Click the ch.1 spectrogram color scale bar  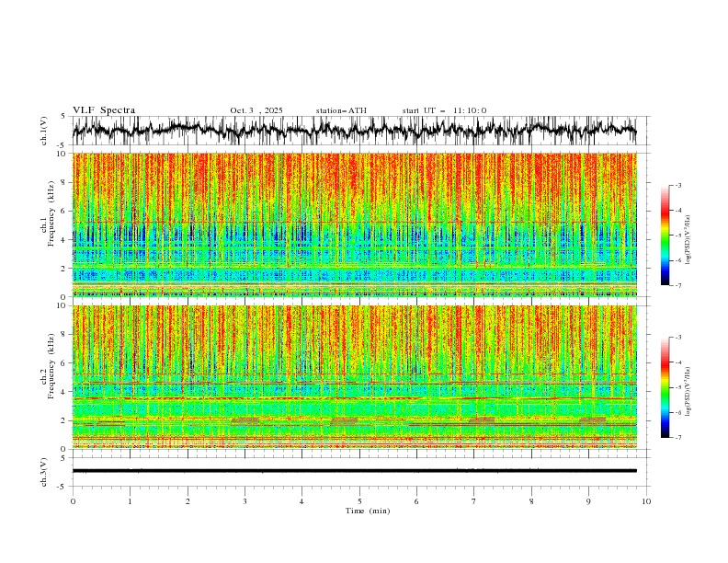665,236
